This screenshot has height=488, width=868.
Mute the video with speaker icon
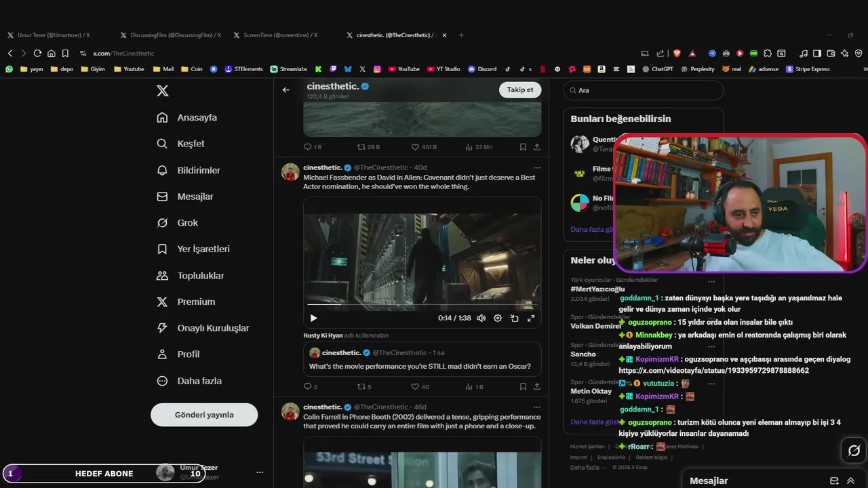click(481, 318)
